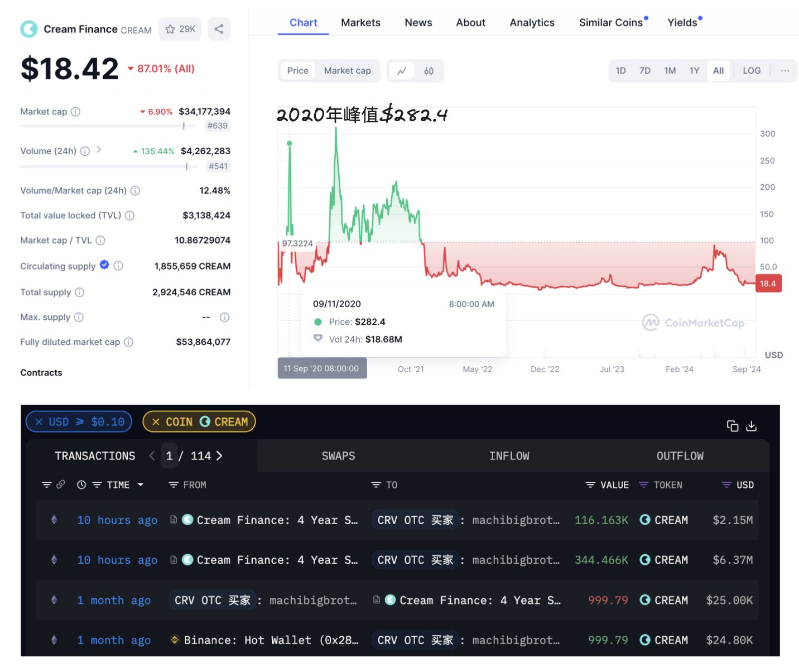799x672 pixels.
Task: Click info icon next to Max supply value
Action: (x=224, y=318)
